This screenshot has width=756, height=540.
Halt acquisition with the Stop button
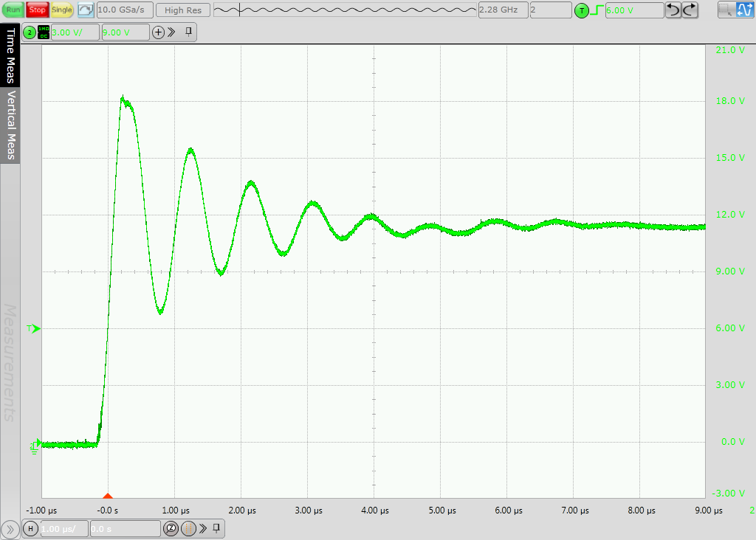(x=37, y=10)
